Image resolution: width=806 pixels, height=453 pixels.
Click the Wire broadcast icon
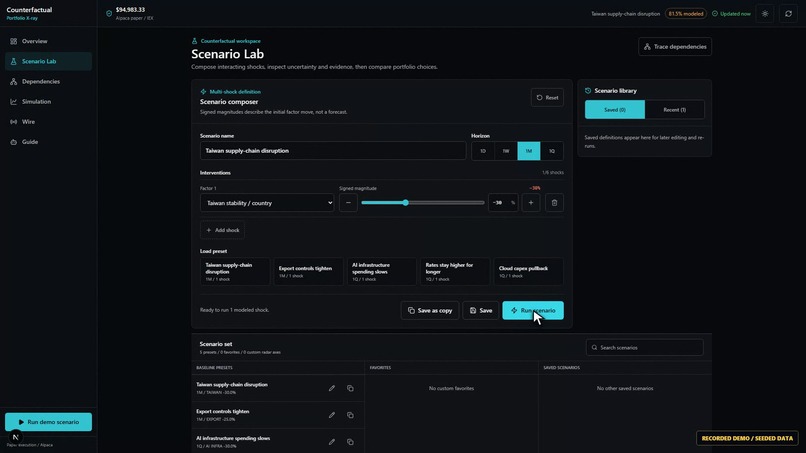(13, 122)
